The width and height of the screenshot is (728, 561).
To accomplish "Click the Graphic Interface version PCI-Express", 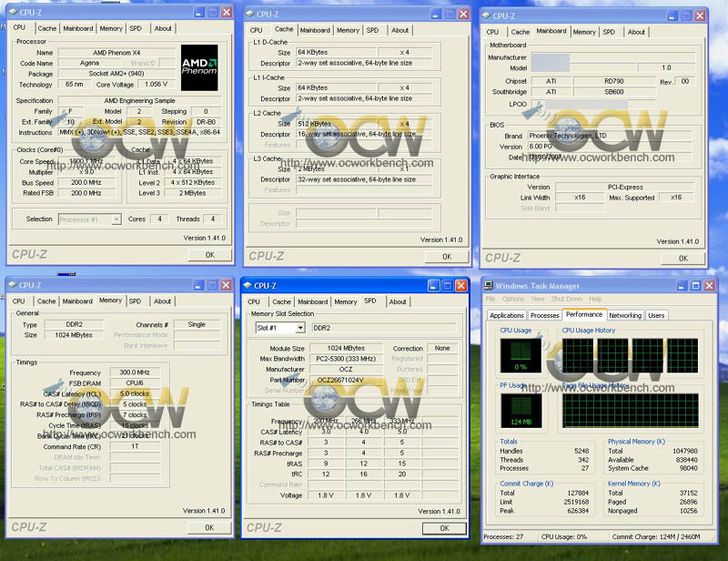I will click(x=625, y=187).
